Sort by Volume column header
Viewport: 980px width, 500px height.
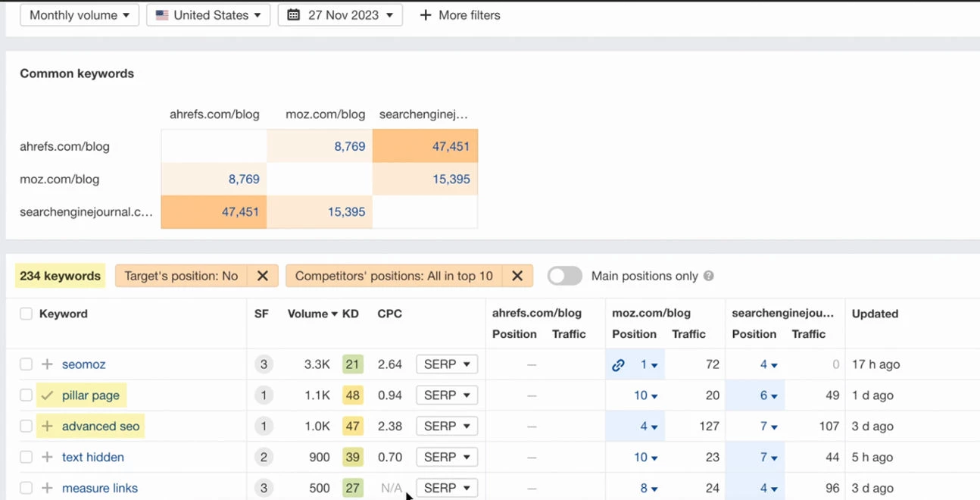point(312,314)
